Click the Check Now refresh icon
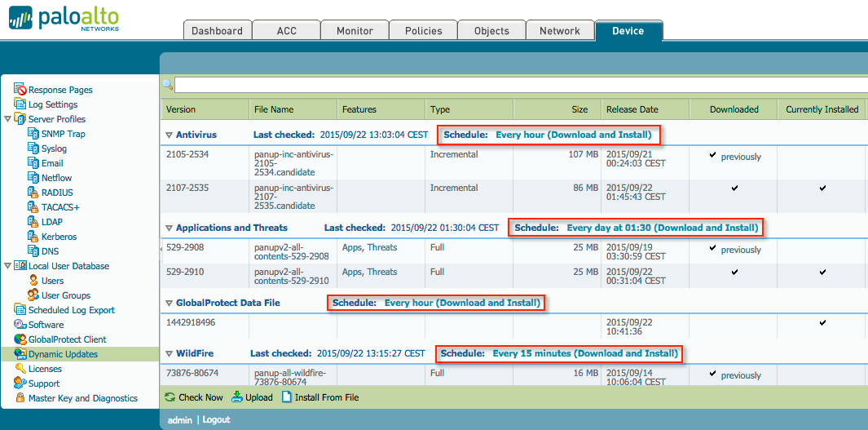868x430 pixels. click(x=170, y=397)
